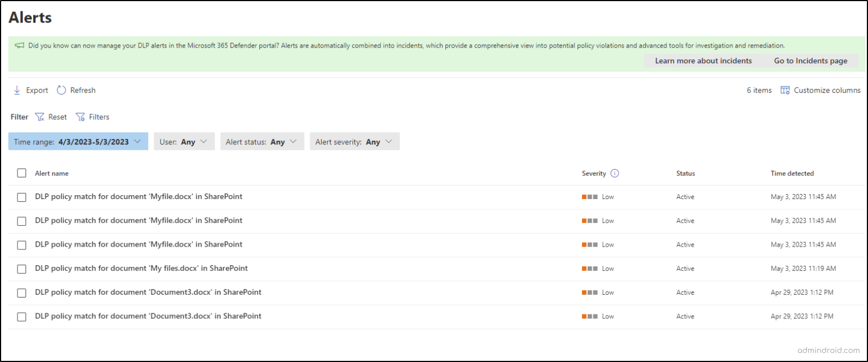Open the Alert status dropdown
Screen dimensions: 868x362
(x=262, y=141)
